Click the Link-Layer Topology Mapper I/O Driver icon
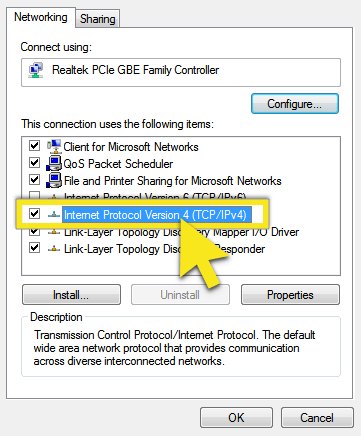 pyautogui.click(x=54, y=232)
